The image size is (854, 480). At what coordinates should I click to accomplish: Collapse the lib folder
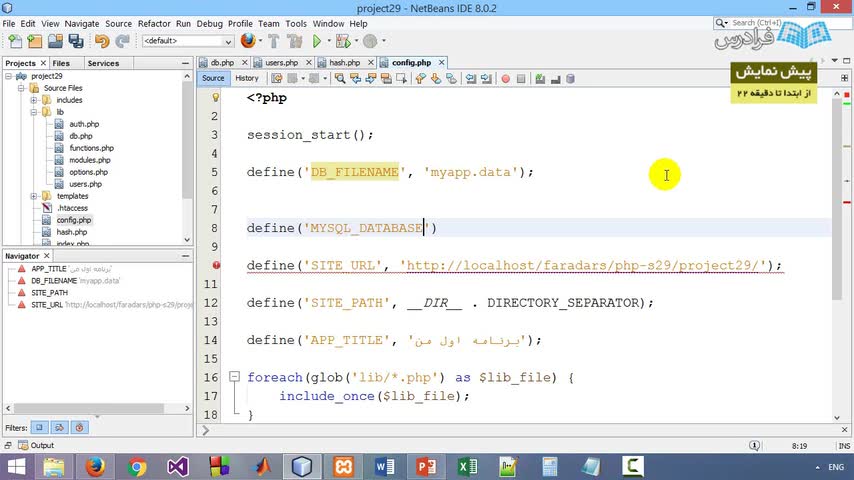[34, 112]
